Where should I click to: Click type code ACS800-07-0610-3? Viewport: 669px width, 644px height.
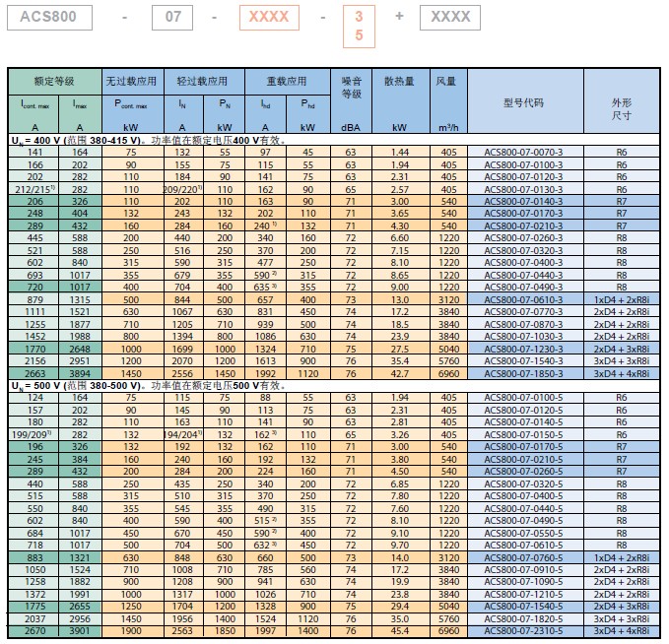pyautogui.click(x=523, y=298)
